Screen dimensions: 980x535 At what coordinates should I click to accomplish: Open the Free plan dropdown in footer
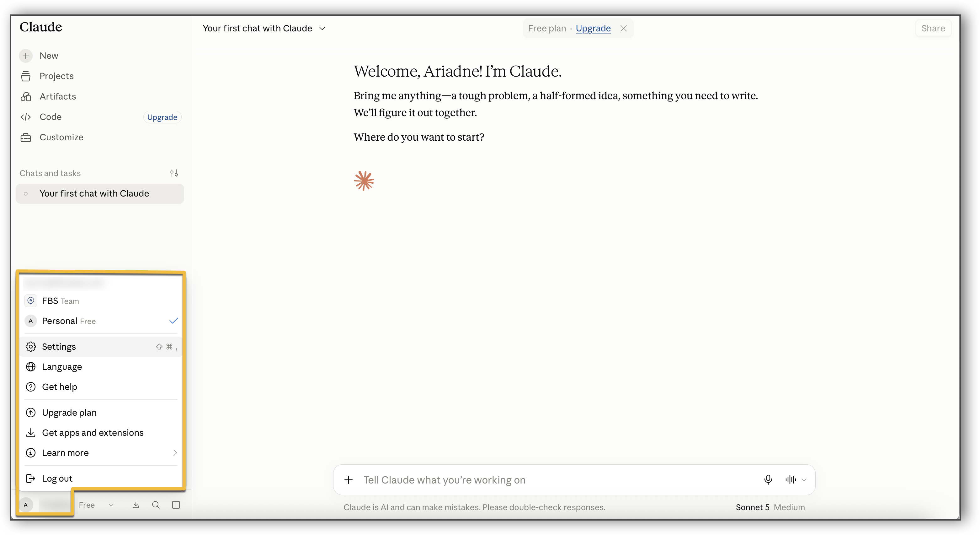[x=96, y=505]
